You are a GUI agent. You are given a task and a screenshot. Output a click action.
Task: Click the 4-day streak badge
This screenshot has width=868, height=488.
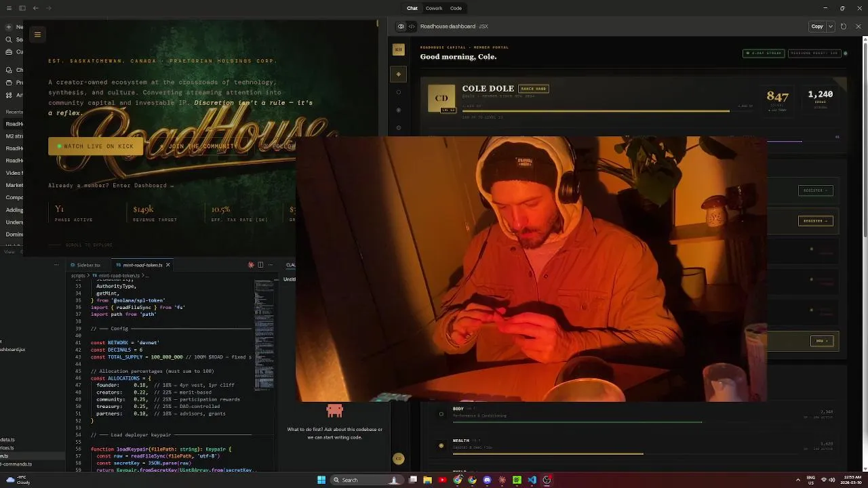764,53
